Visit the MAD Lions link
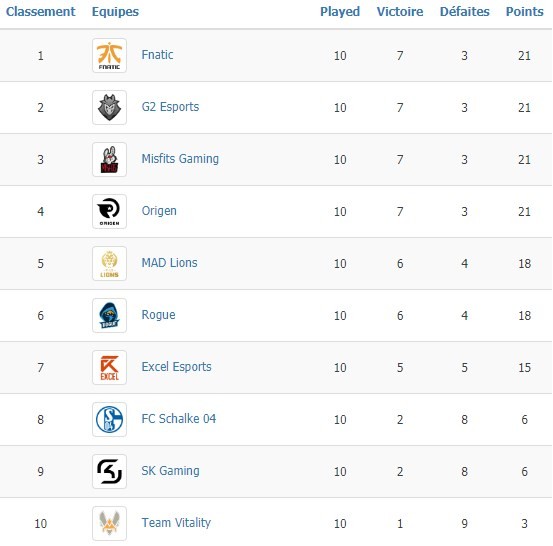Viewport: 553px width, 546px height. 169,262
